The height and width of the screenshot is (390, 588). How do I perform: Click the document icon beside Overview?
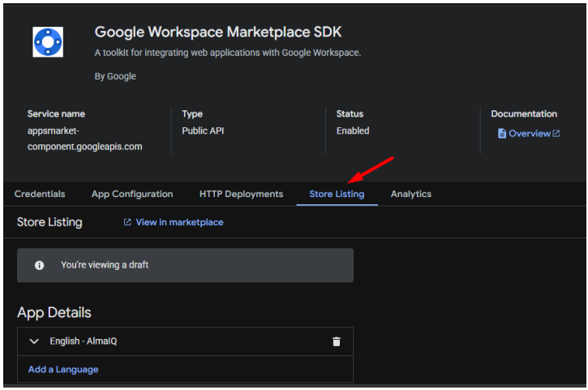tap(502, 134)
